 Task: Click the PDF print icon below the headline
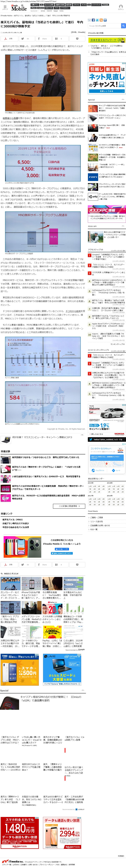9,39
